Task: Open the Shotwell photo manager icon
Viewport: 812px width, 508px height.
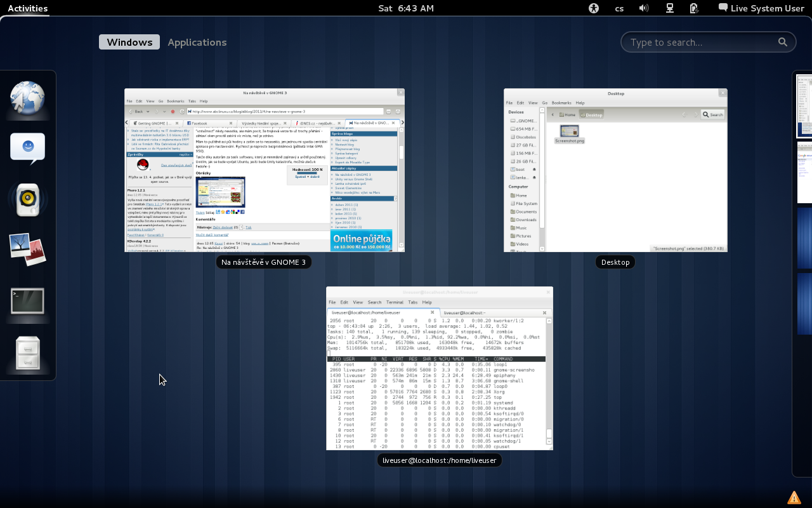Action: (x=27, y=250)
